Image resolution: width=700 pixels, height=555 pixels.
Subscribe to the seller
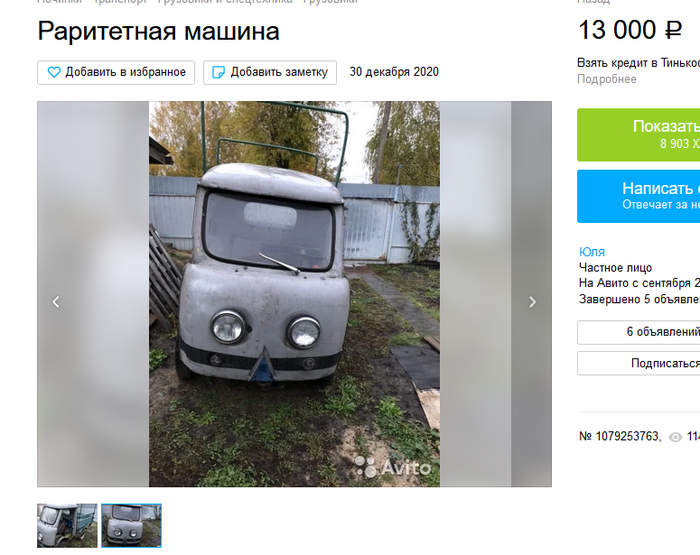point(638,363)
